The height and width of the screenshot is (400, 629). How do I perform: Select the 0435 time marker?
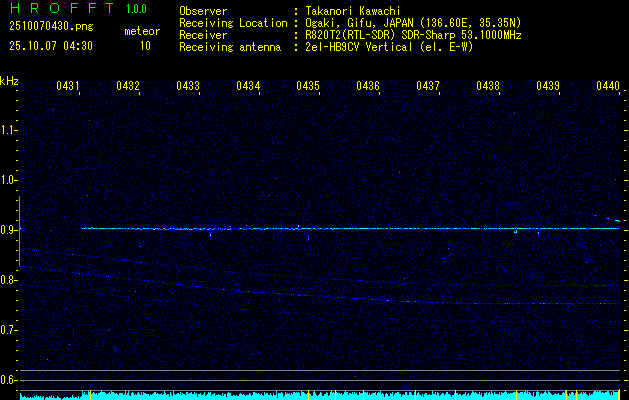[x=308, y=87]
